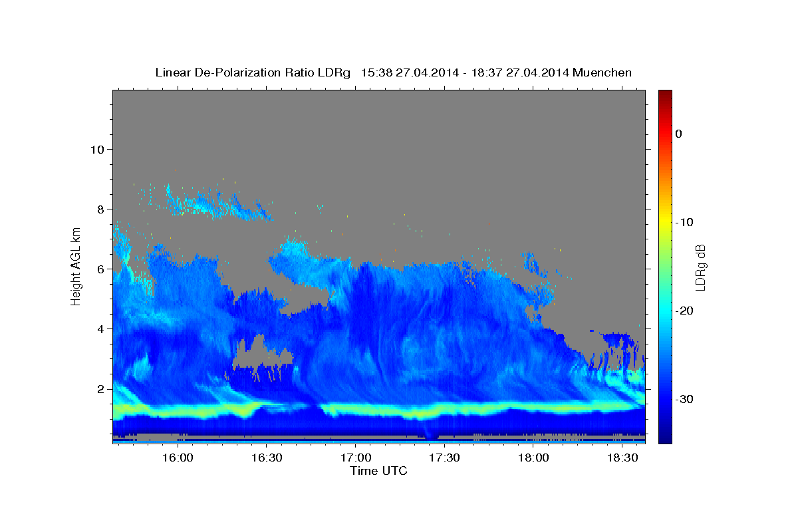Screen dimensions: 798x532
Task: Click the height tick label 8
Action: pyautogui.click(x=100, y=209)
